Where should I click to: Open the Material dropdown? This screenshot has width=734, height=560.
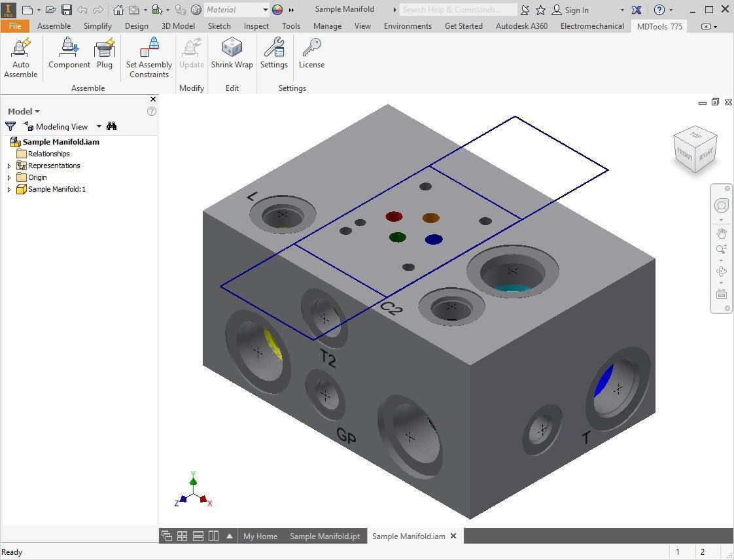coord(265,10)
